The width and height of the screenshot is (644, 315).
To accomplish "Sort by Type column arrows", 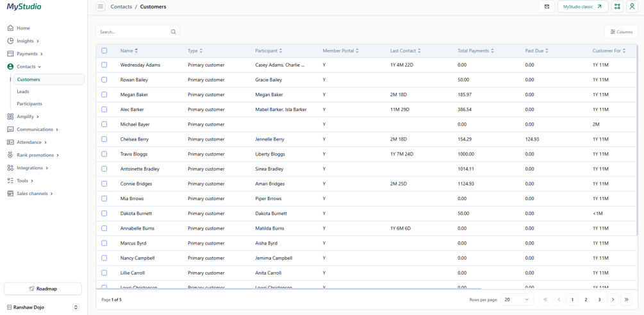I will pos(201,51).
